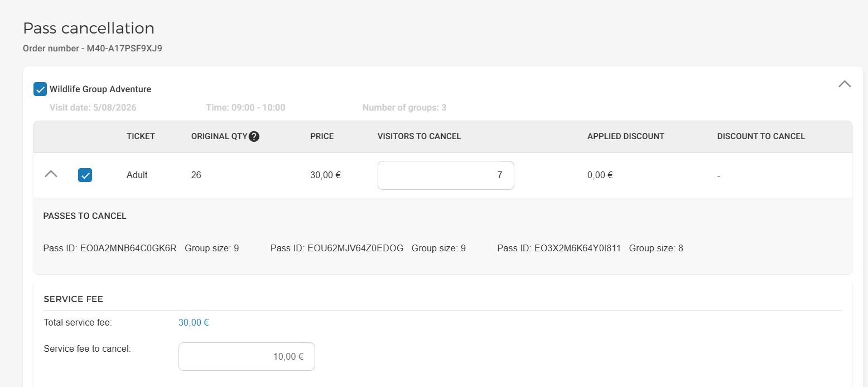Click the applied discount 0,00 € cell

click(x=600, y=175)
